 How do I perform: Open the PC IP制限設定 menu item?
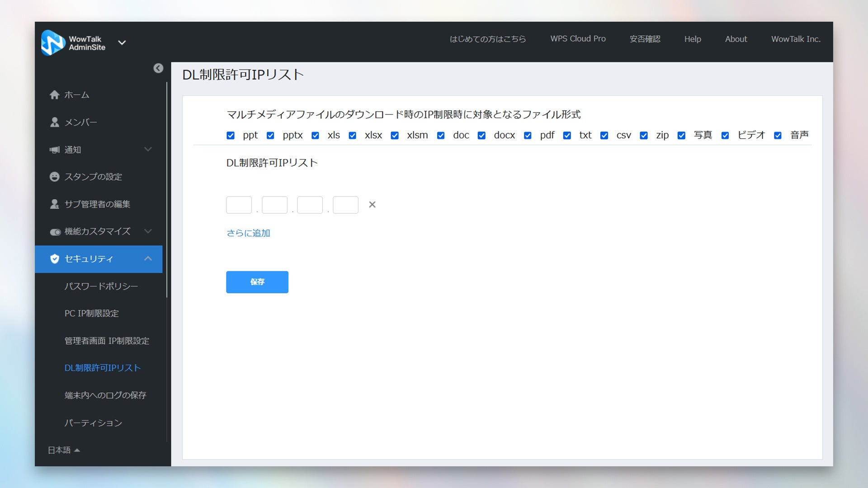tap(92, 314)
